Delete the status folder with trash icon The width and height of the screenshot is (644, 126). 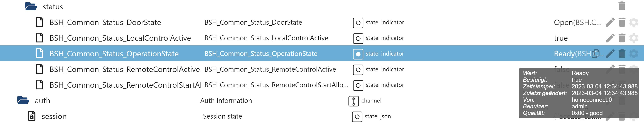tap(622, 6)
